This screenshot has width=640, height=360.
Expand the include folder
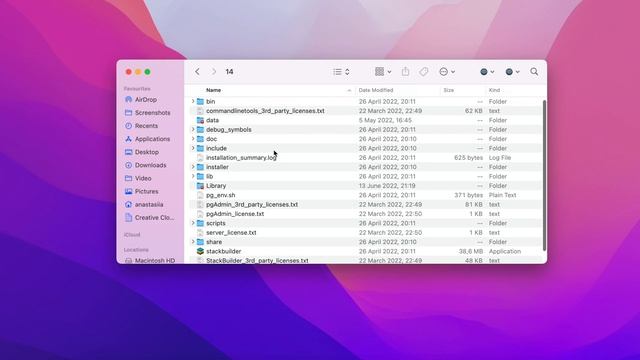click(x=193, y=148)
